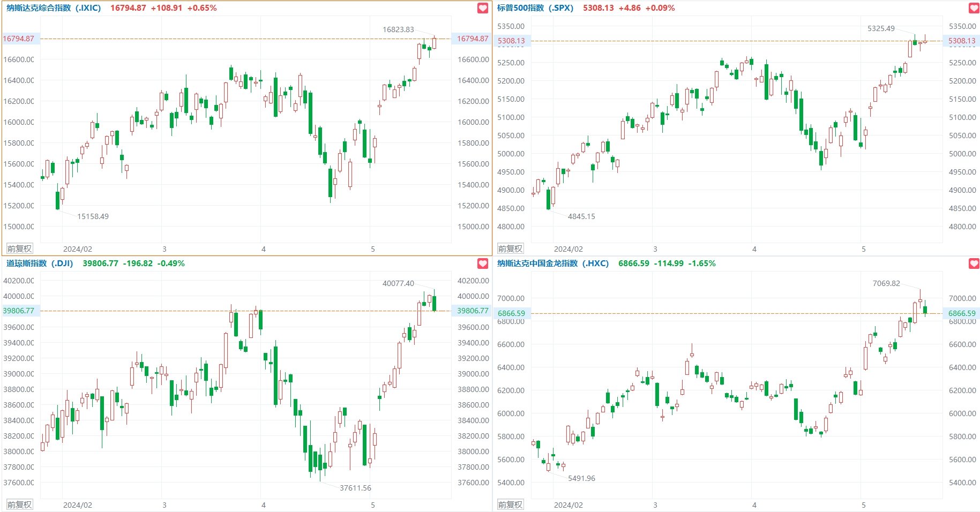The width and height of the screenshot is (980, 512).
Task: Open 前复权 adjustment dropdown in .IXIC chart
Action: 19,249
